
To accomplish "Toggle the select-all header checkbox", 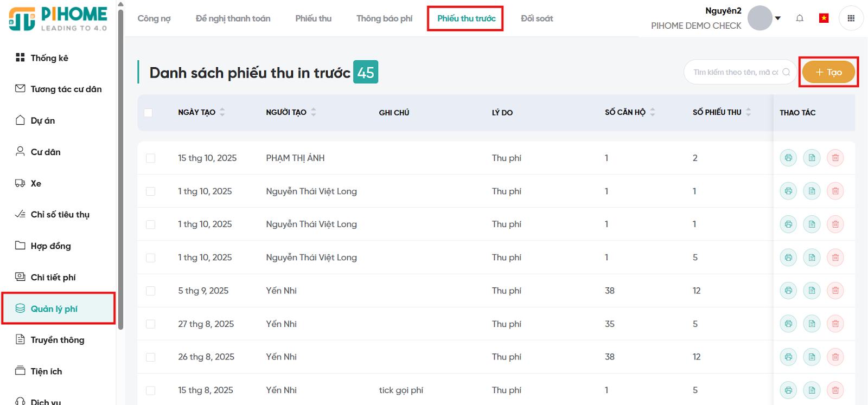I will tap(148, 113).
